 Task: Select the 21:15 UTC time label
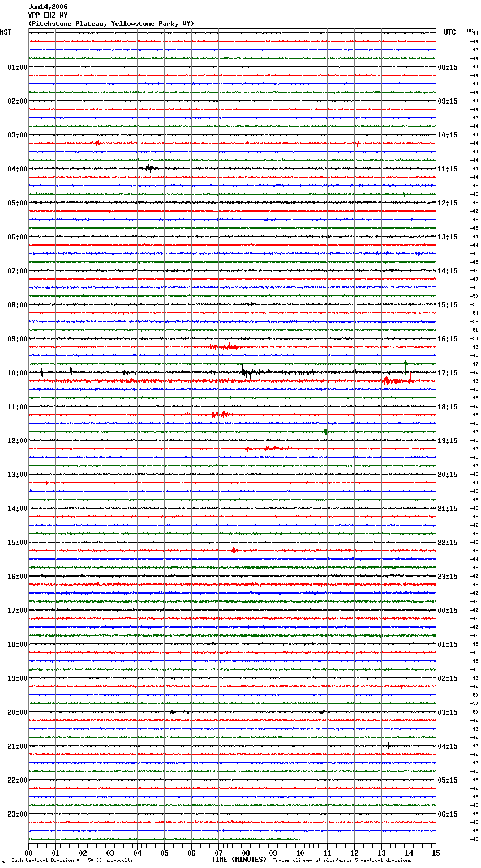(448, 509)
